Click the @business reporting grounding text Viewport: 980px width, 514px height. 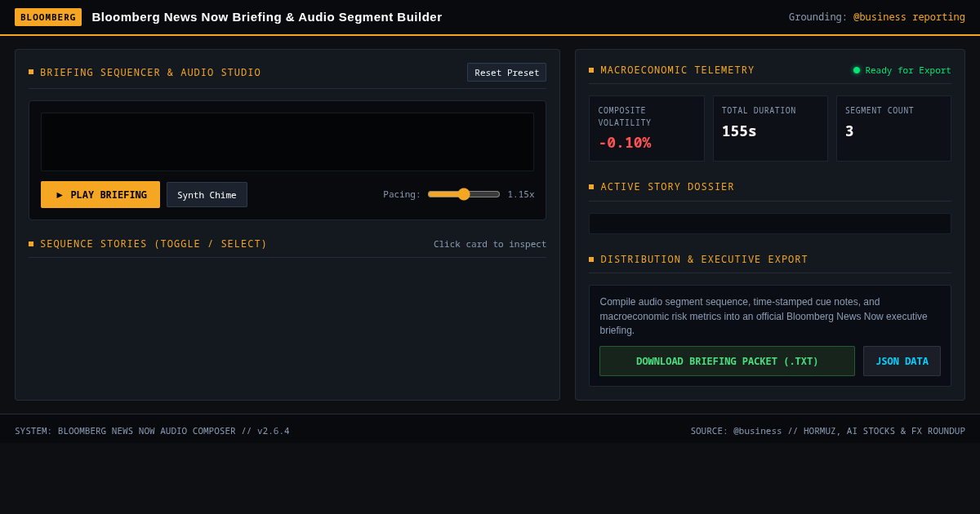coord(909,17)
